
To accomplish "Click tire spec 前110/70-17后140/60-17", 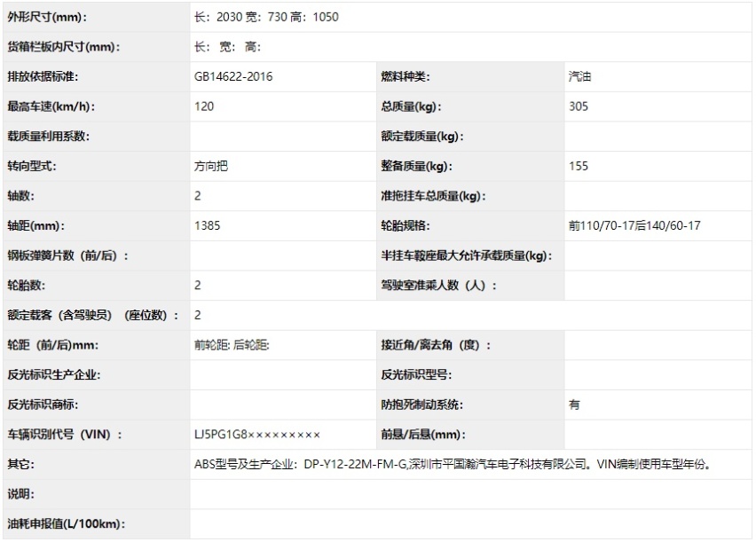I will pos(634,225).
